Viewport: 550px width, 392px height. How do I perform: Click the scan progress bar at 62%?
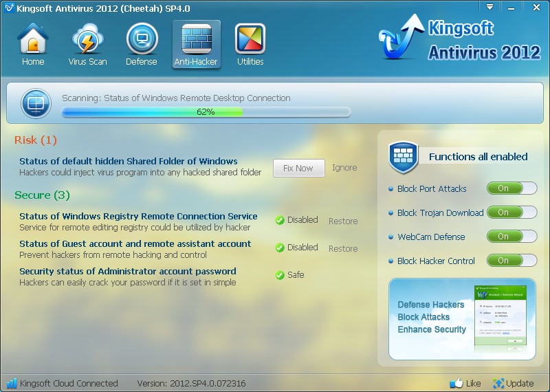click(206, 112)
